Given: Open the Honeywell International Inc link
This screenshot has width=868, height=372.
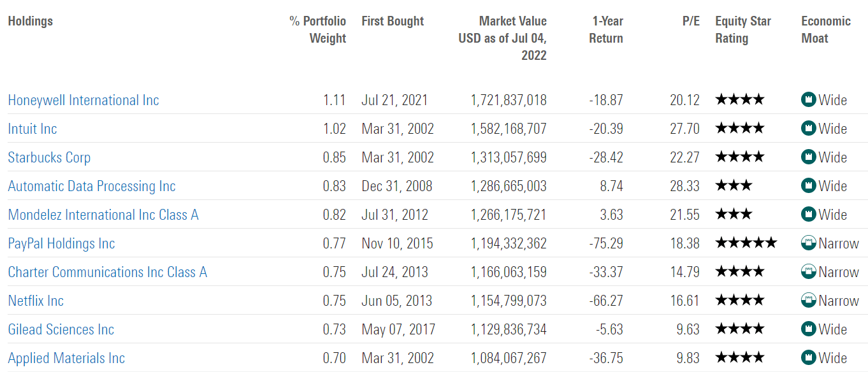Looking at the screenshot, I should [83, 100].
